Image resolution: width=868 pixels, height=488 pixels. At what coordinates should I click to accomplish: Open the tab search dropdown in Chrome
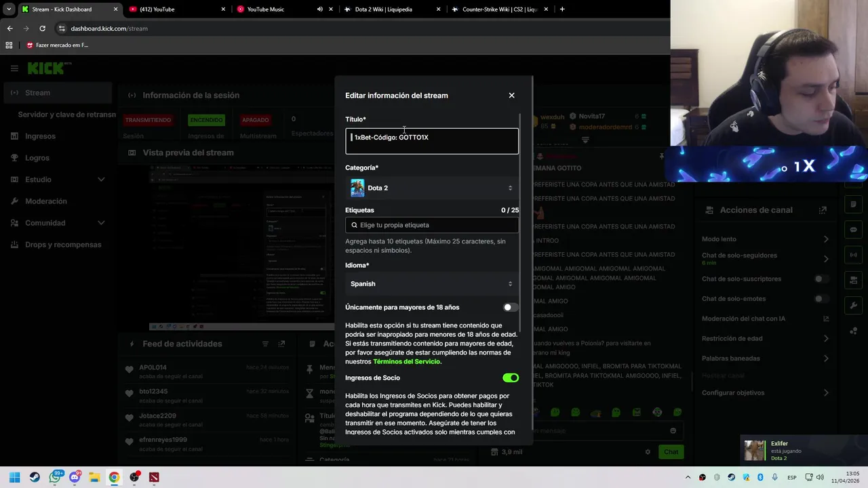point(9,9)
